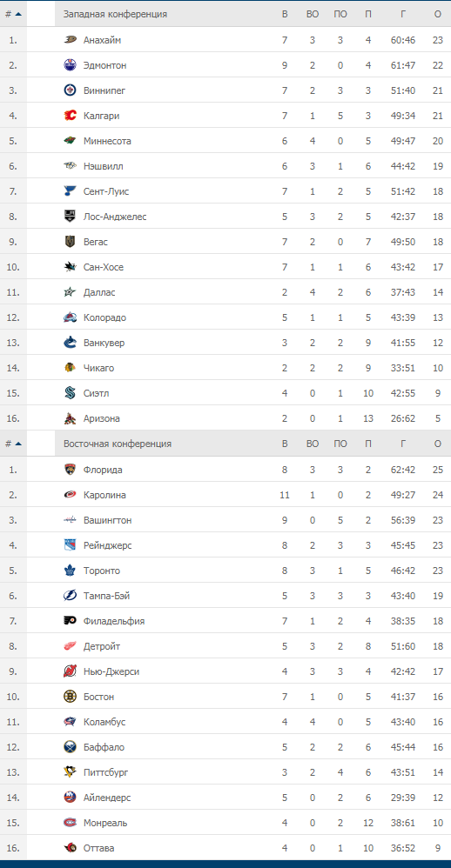The image size is (451, 868).
Task: Click the Anaheim Ducks team logo
Action: (70, 40)
